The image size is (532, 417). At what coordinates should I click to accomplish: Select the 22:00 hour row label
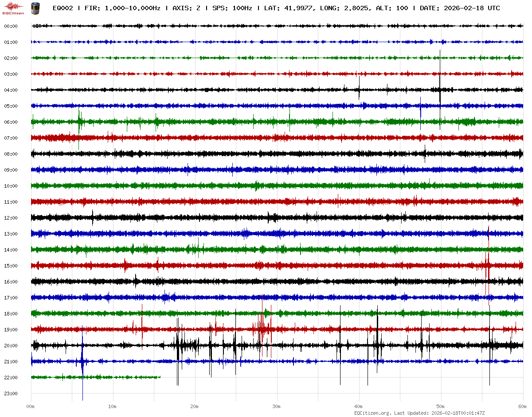click(11, 378)
